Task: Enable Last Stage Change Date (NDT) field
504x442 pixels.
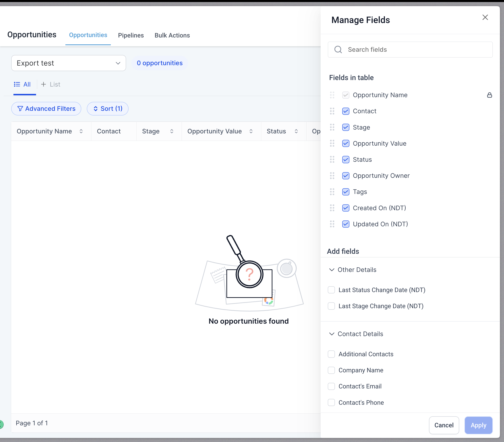Action: tap(331, 306)
